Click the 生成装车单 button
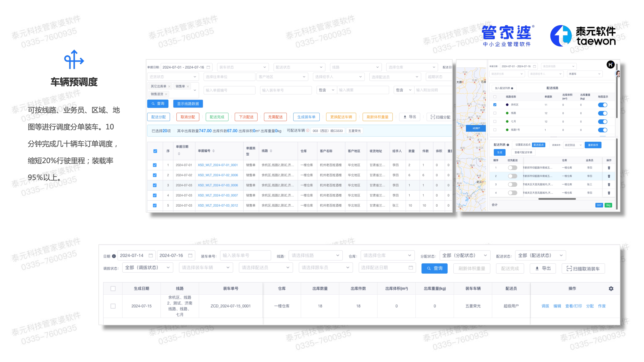 [306, 117]
